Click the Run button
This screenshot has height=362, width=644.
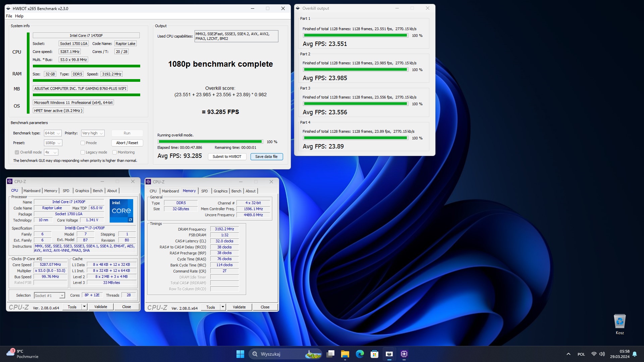click(127, 133)
